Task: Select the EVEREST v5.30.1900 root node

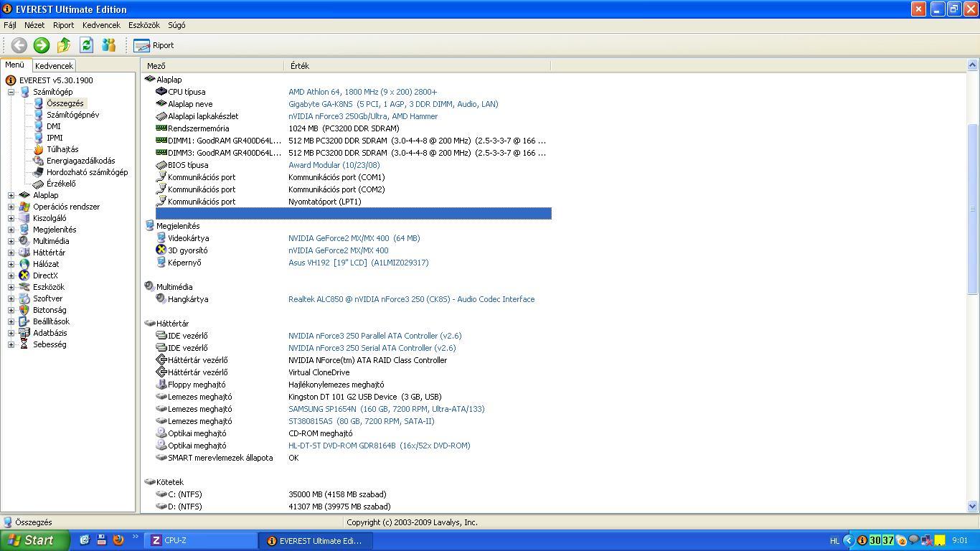Action: [55, 80]
